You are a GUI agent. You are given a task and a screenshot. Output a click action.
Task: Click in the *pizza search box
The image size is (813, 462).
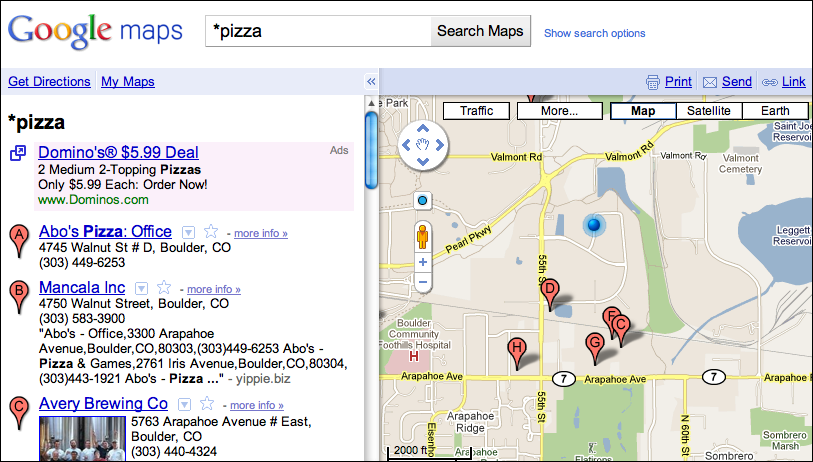point(318,31)
